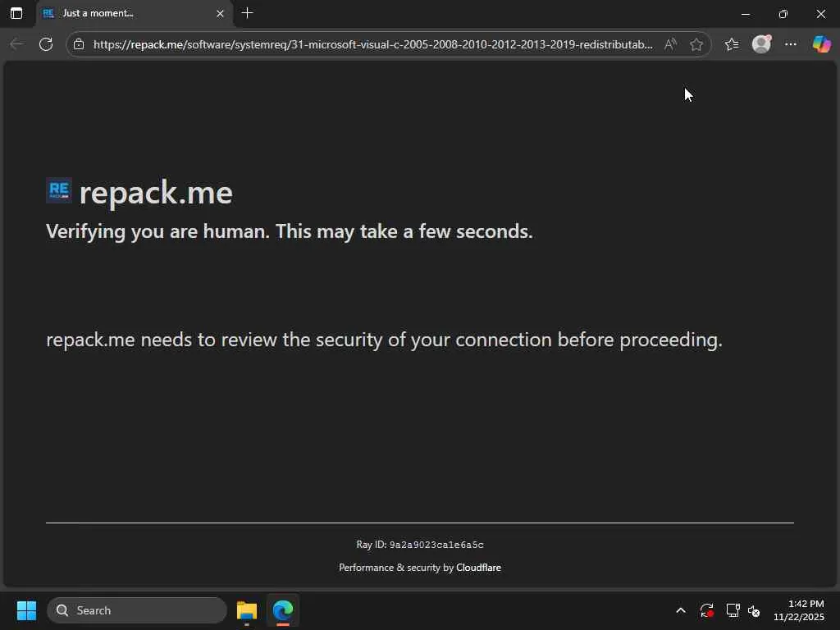Expand the system tray hidden icons chevron
Image resolution: width=840 pixels, height=630 pixels.
coord(680,610)
